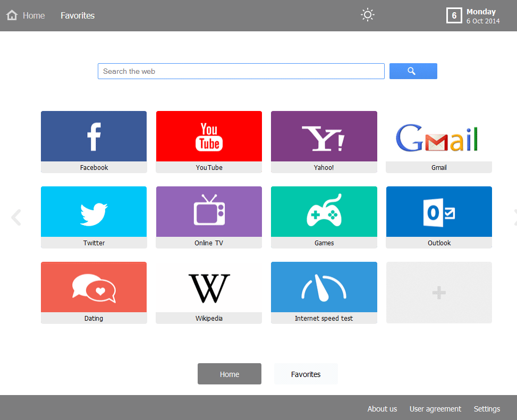The height and width of the screenshot is (420, 517).
Task: Click the magnifier search button
Action: click(413, 71)
